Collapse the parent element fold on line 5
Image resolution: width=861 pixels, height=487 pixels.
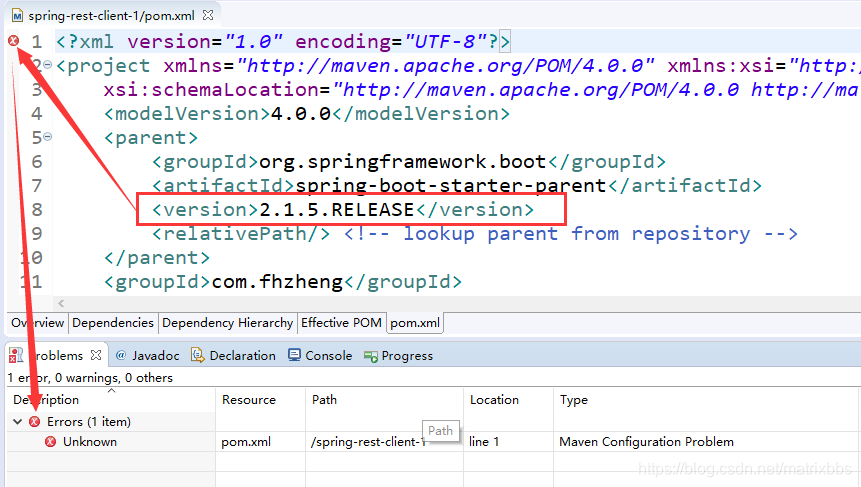48,137
